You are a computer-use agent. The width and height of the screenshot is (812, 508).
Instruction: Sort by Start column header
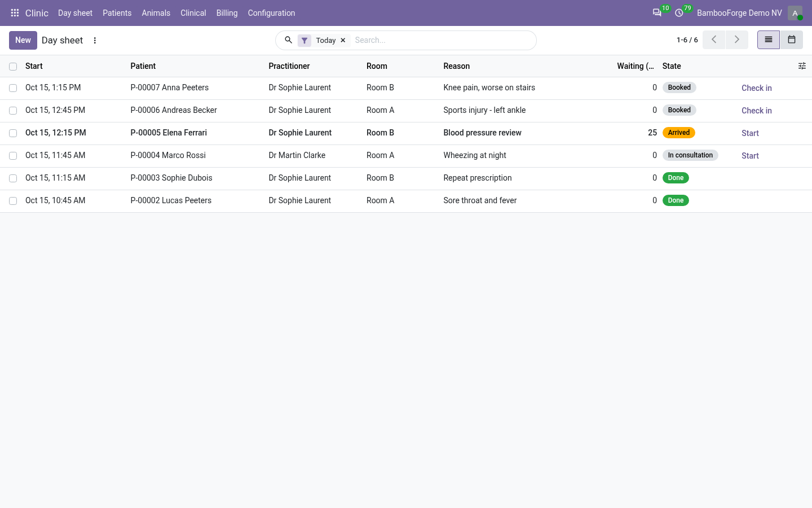point(34,66)
